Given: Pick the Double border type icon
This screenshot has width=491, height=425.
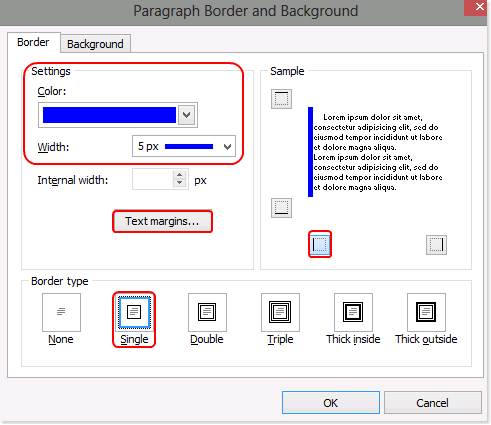Looking at the screenshot, I should (207, 312).
